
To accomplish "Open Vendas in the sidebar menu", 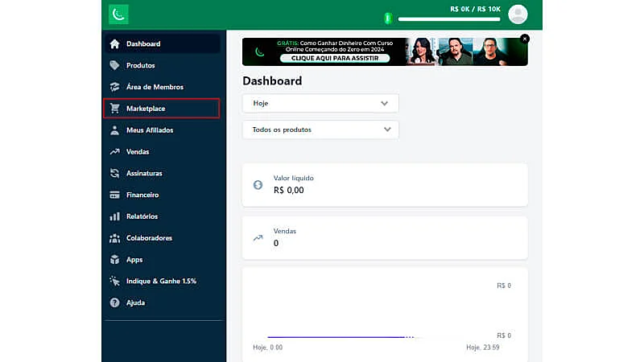I will [163, 151].
